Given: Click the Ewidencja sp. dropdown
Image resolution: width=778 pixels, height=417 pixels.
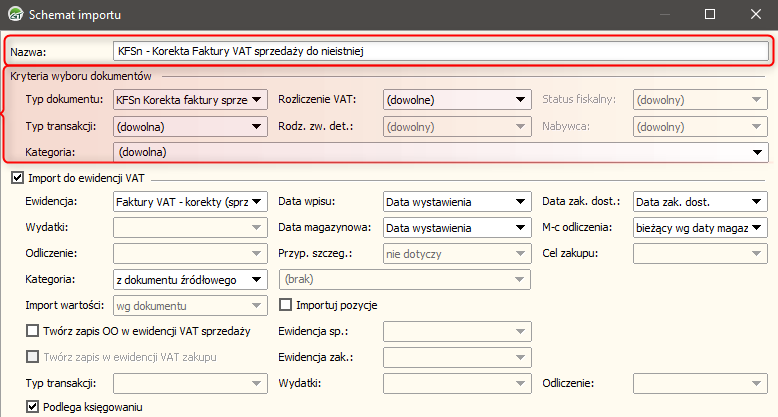Looking at the screenshot, I should pyautogui.click(x=457, y=331).
